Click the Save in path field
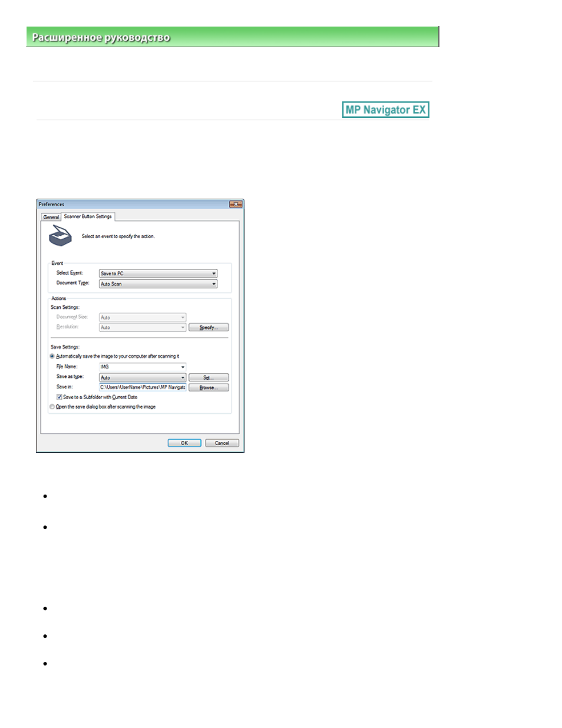 [x=143, y=387]
